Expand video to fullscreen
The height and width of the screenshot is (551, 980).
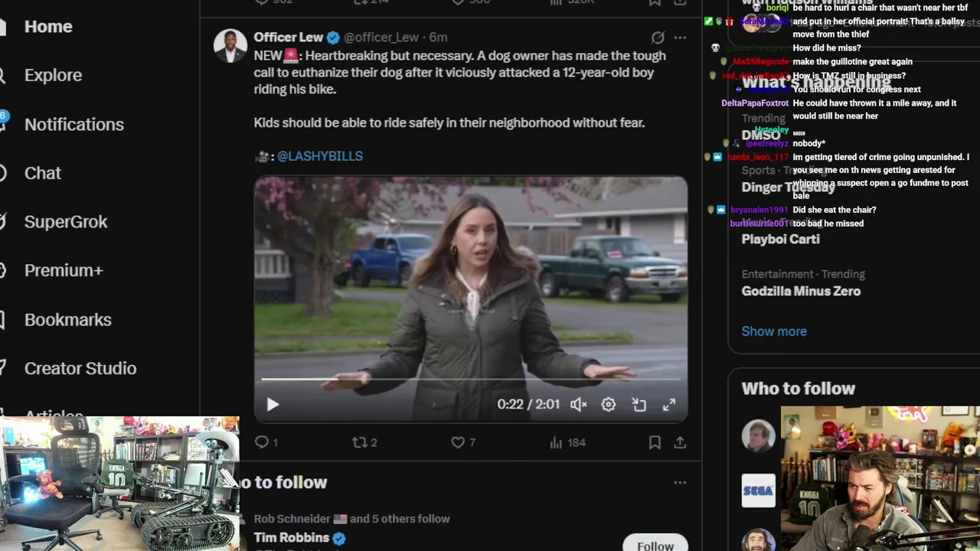tap(669, 405)
